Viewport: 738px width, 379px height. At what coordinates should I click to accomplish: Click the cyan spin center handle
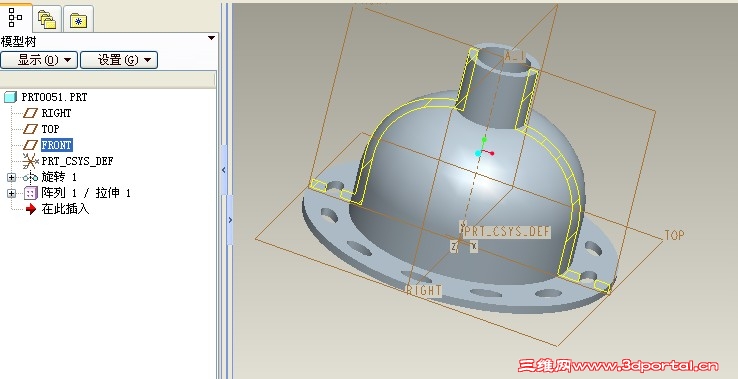click(x=478, y=153)
